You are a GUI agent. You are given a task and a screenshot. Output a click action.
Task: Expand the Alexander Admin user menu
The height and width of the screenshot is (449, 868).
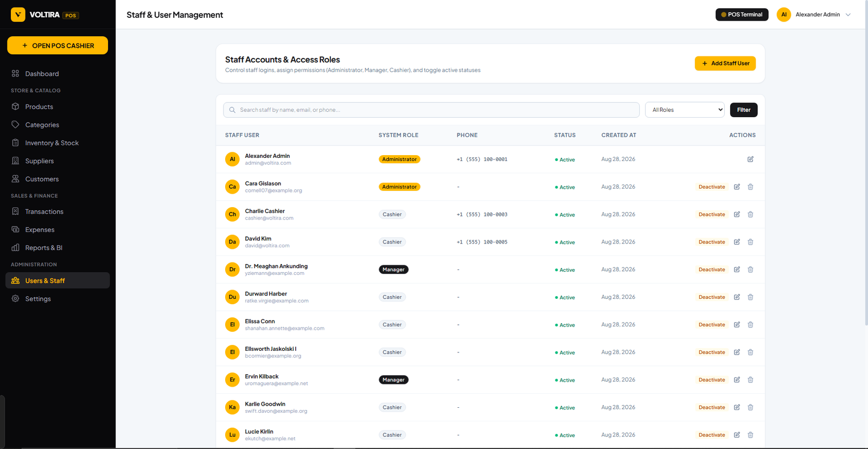814,15
